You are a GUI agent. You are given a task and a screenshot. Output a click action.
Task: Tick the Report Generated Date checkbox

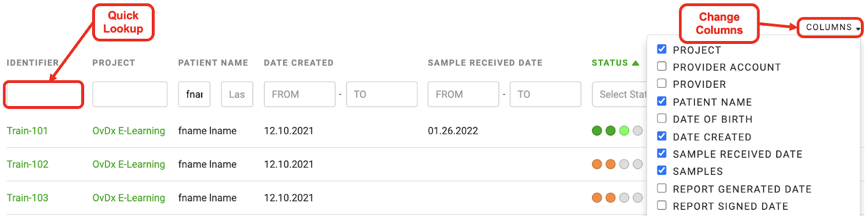(x=661, y=188)
